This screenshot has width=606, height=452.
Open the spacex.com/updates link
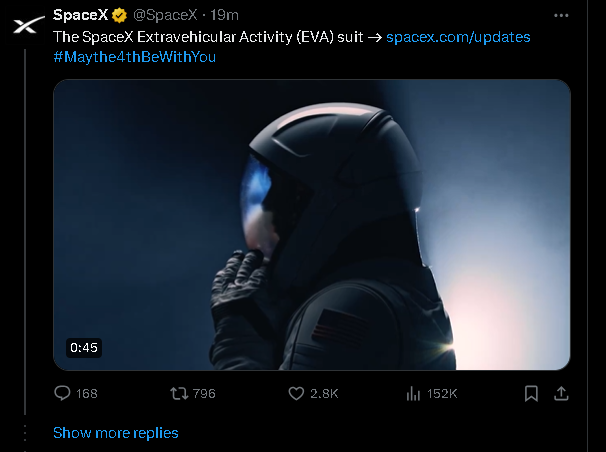[458, 37]
